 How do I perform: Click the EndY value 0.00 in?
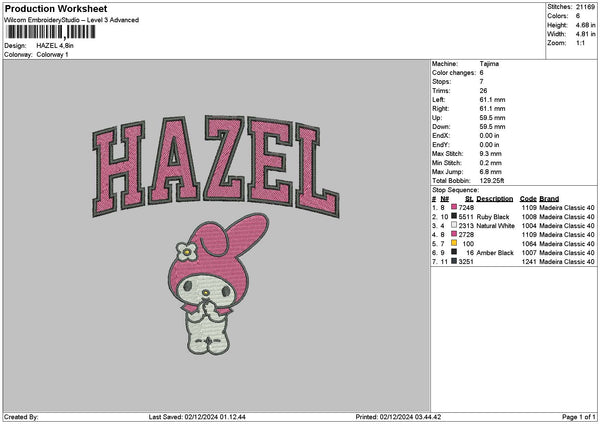click(489, 145)
